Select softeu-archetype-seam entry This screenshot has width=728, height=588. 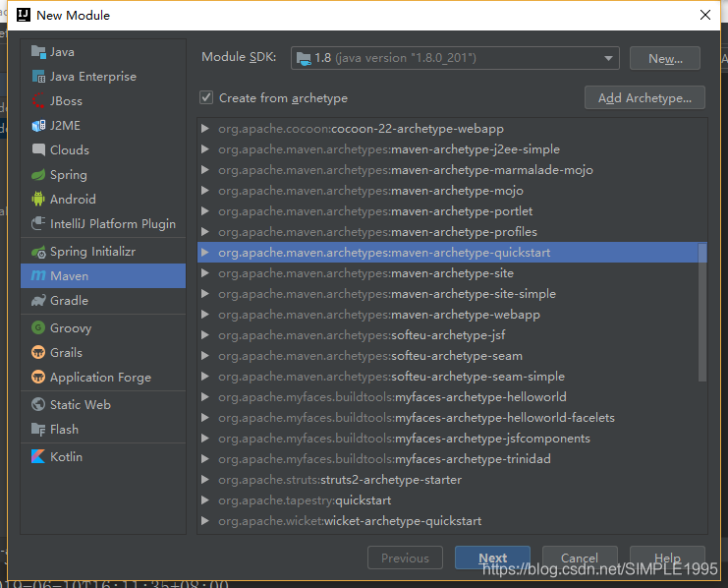(x=452, y=356)
